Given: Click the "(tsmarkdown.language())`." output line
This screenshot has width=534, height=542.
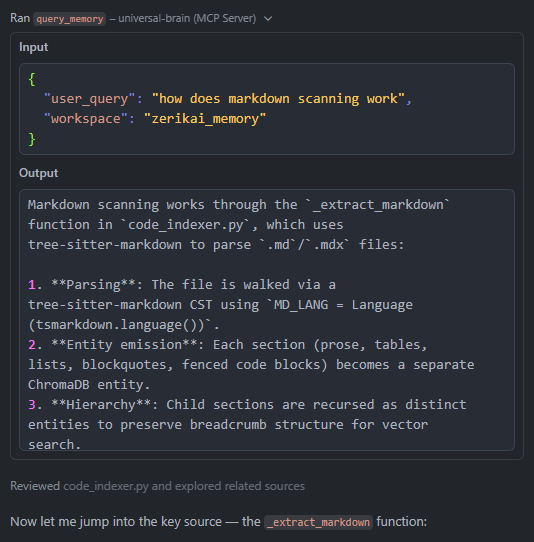Looking at the screenshot, I should [x=124, y=325].
